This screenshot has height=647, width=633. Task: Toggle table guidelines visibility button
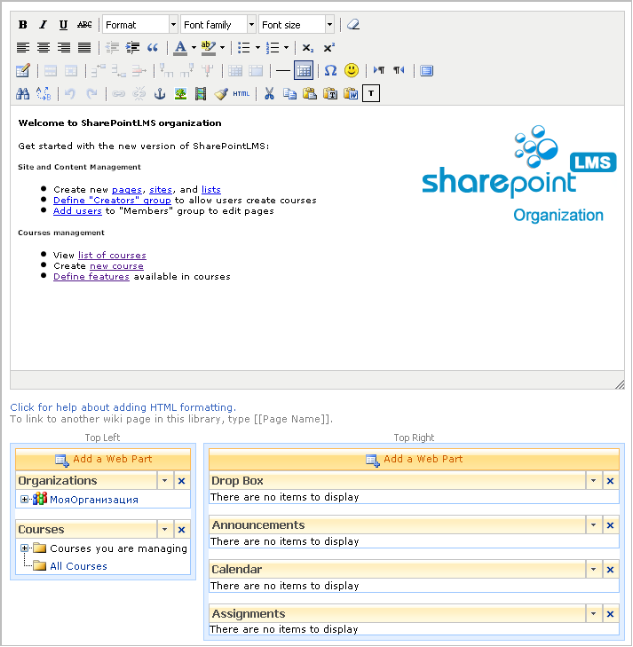click(x=304, y=71)
